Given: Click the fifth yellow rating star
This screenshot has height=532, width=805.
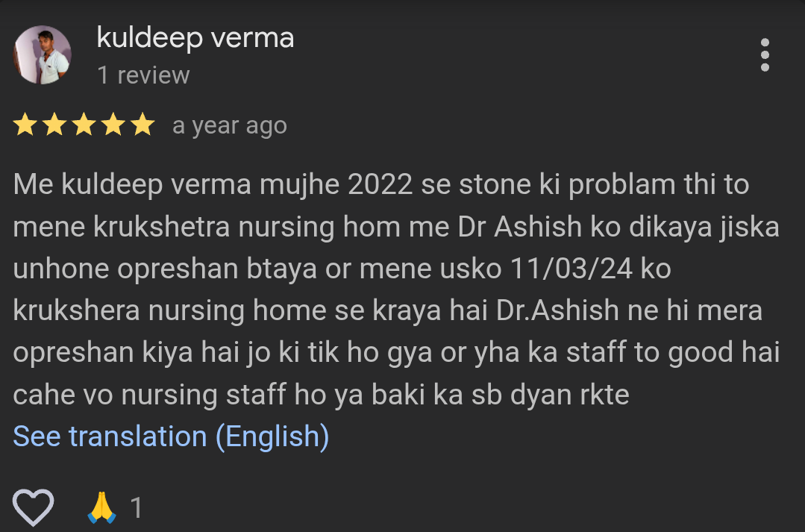Looking at the screenshot, I should (x=142, y=125).
